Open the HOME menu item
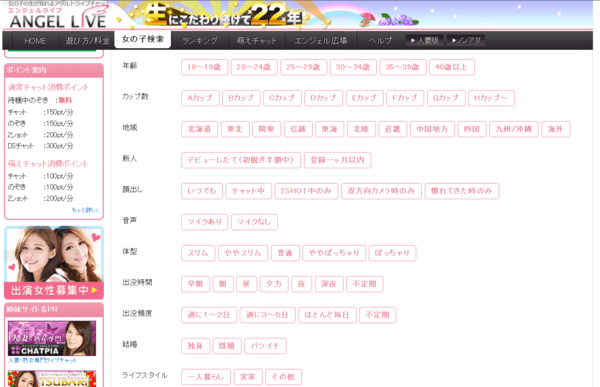Viewport: 600px width, 387px height. (x=35, y=41)
